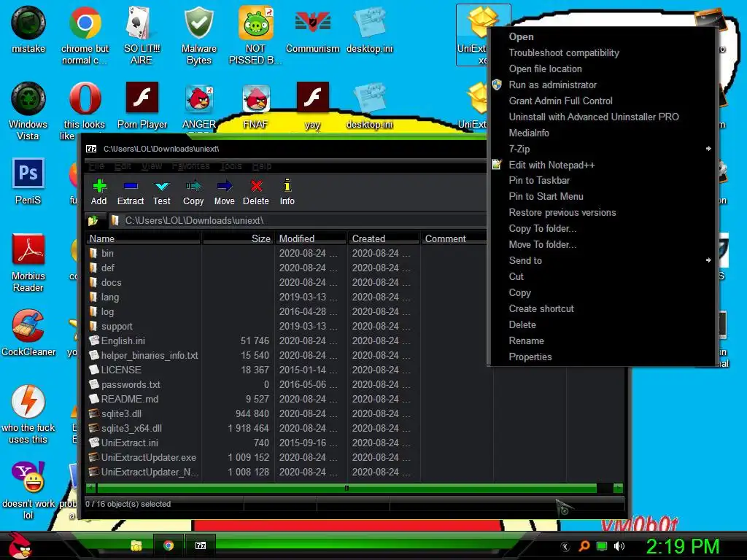The width and height of the screenshot is (747, 560).
Task: Sort by the Size column header
Action: pos(239,238)
